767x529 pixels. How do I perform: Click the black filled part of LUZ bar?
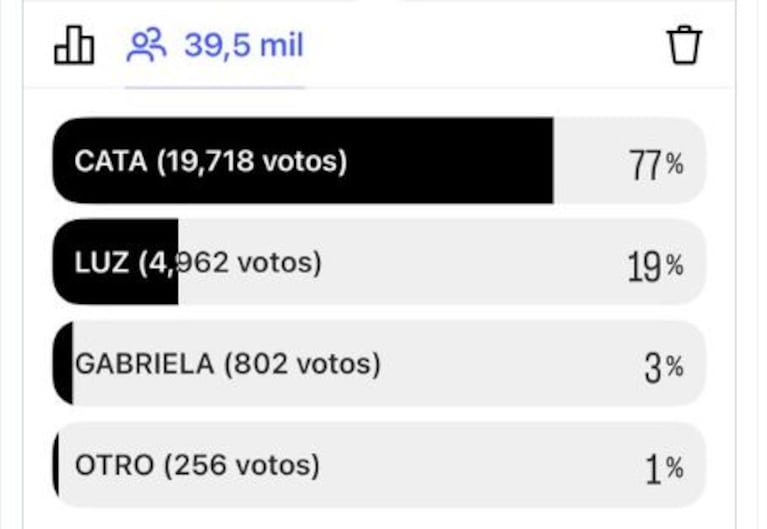pos(115,262)
